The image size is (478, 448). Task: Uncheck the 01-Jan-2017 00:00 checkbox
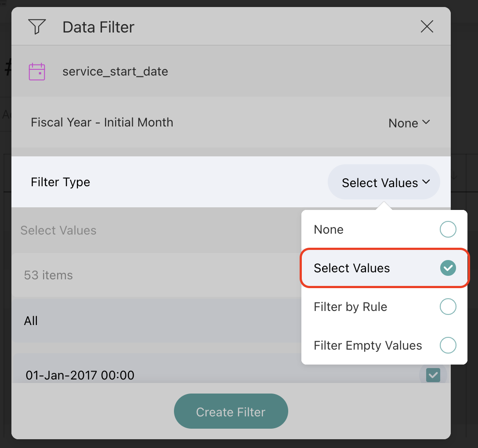(x=433, y=375)
